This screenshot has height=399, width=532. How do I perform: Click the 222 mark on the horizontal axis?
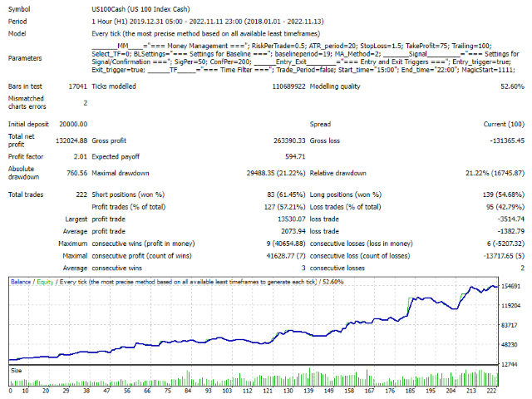pyautogui.click(x=493, y=390)
